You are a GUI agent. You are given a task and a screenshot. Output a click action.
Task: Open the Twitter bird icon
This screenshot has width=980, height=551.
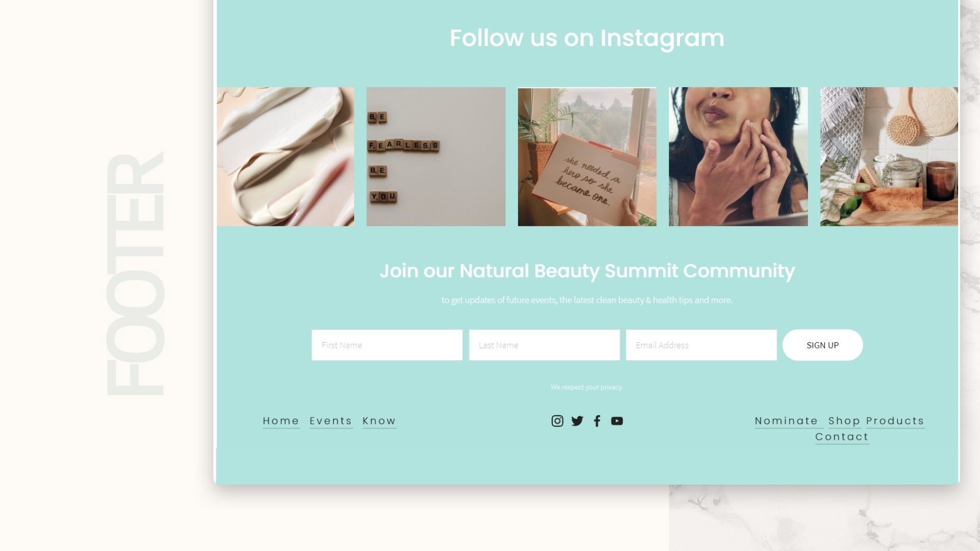click(x=577, y=421)
